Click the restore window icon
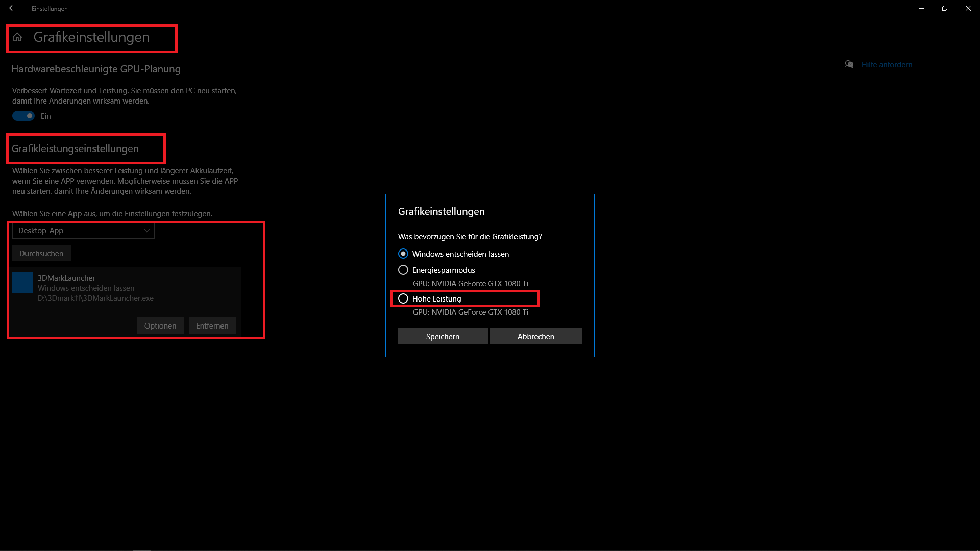Screen dimensions: 980x551 (945, 8)
